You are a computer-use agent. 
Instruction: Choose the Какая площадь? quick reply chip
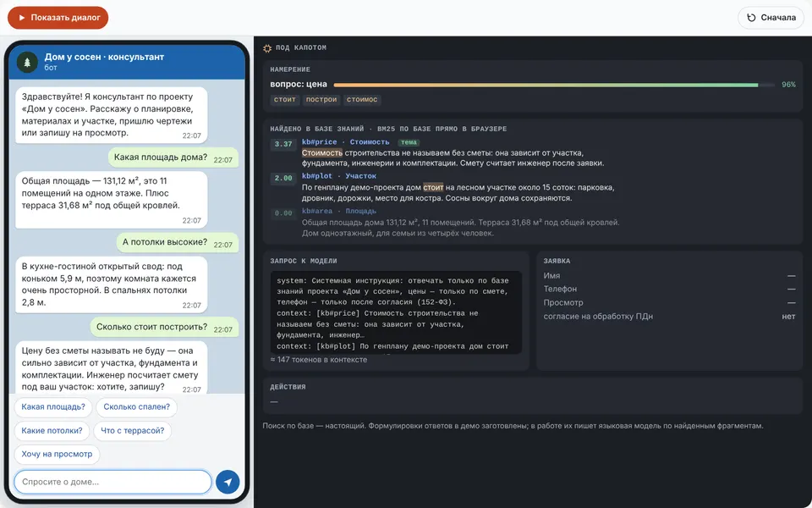(53, 407)
